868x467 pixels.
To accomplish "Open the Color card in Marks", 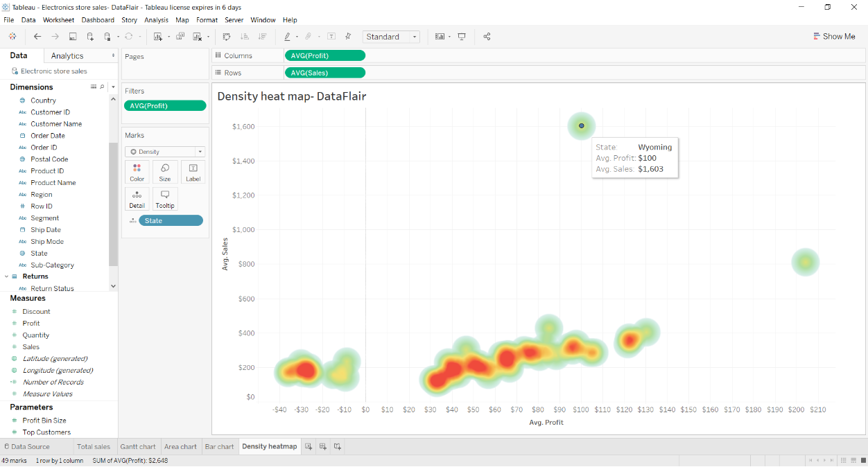I will pyautogui.click(x=137, y=172).
